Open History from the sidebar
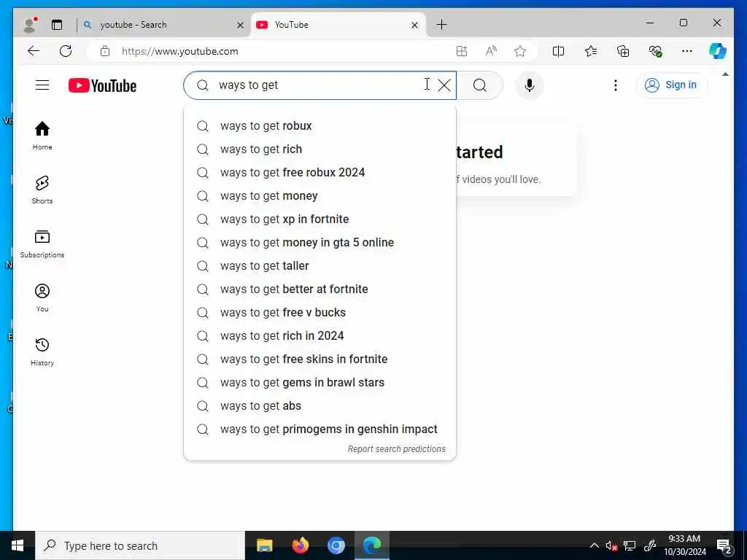This screenshot has width=747, height=560. pos(42,351)
